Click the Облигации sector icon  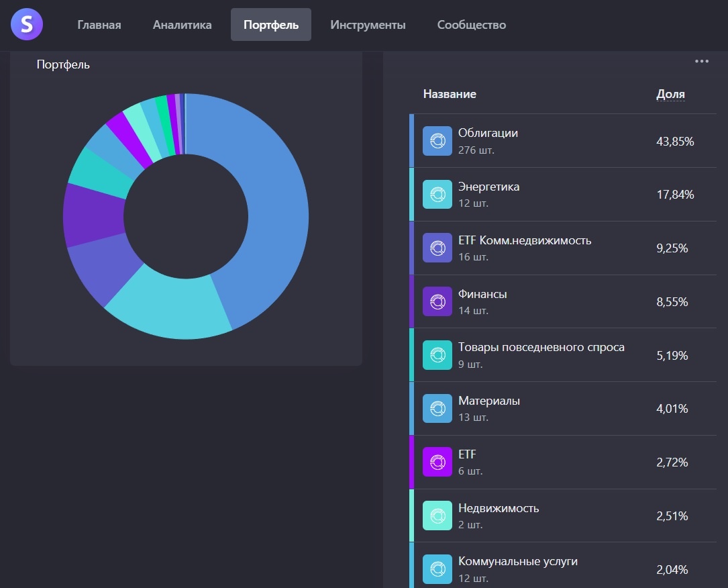tap(437, 141)
